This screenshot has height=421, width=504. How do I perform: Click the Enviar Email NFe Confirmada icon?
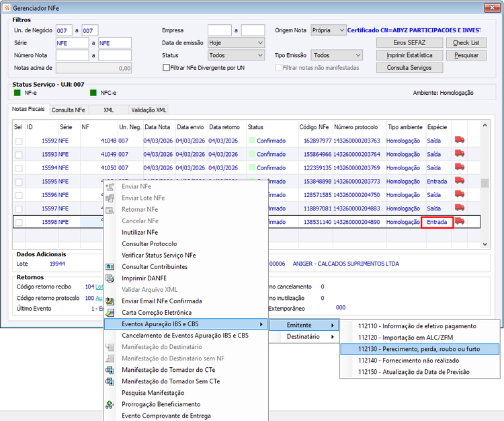(x=110, y=301)
